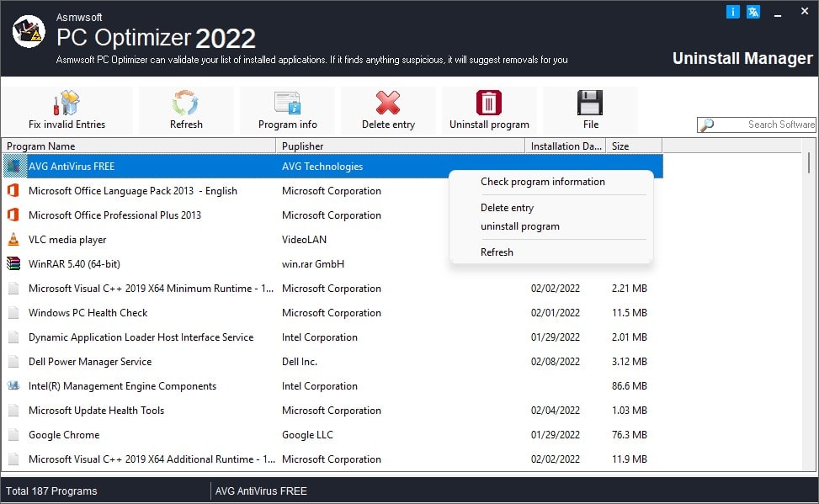
Task: Choose Delete entry in the context menu
Action: (508, 208)
